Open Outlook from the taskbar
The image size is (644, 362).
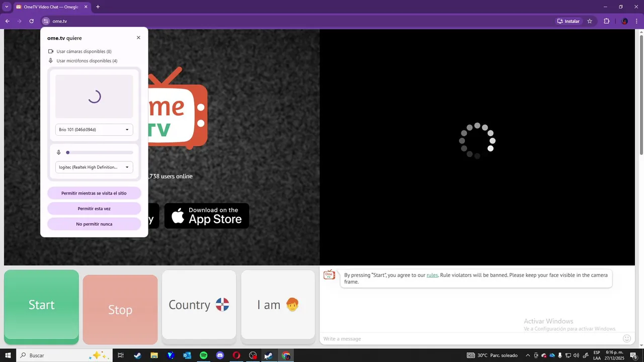pyautogui.click(x=187, y=355)
